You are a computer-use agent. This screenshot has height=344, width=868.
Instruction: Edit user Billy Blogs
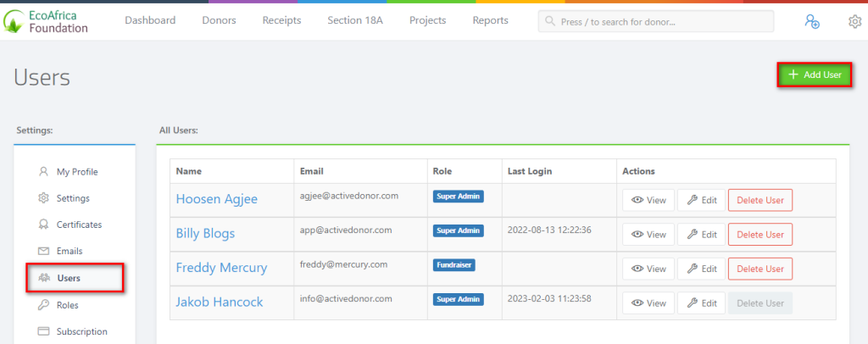click(701, 235)
